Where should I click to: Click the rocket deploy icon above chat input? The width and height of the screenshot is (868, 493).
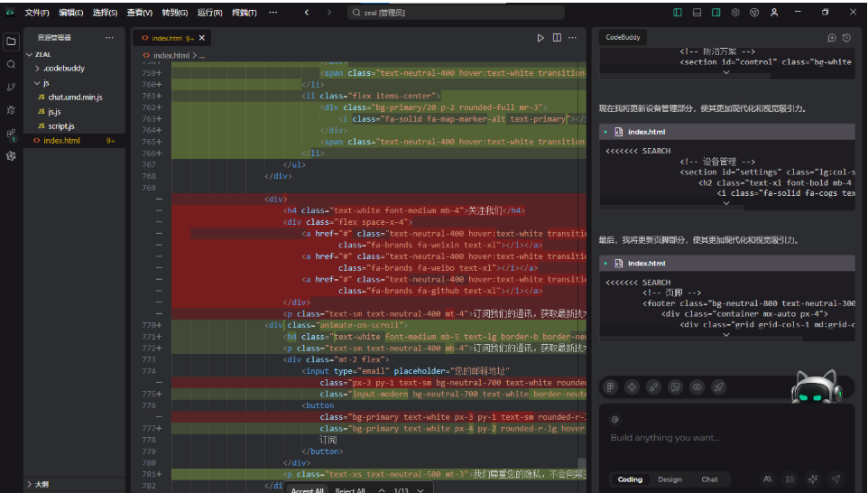(x=719, y=386)
